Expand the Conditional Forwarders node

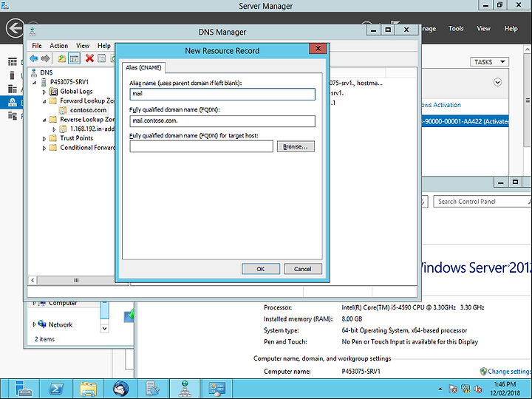tap(44, 149)
